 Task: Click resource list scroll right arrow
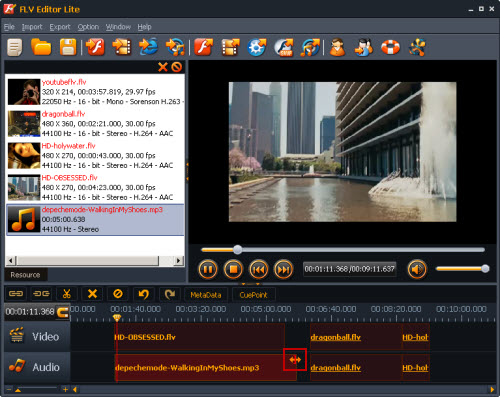pos(179,260)
